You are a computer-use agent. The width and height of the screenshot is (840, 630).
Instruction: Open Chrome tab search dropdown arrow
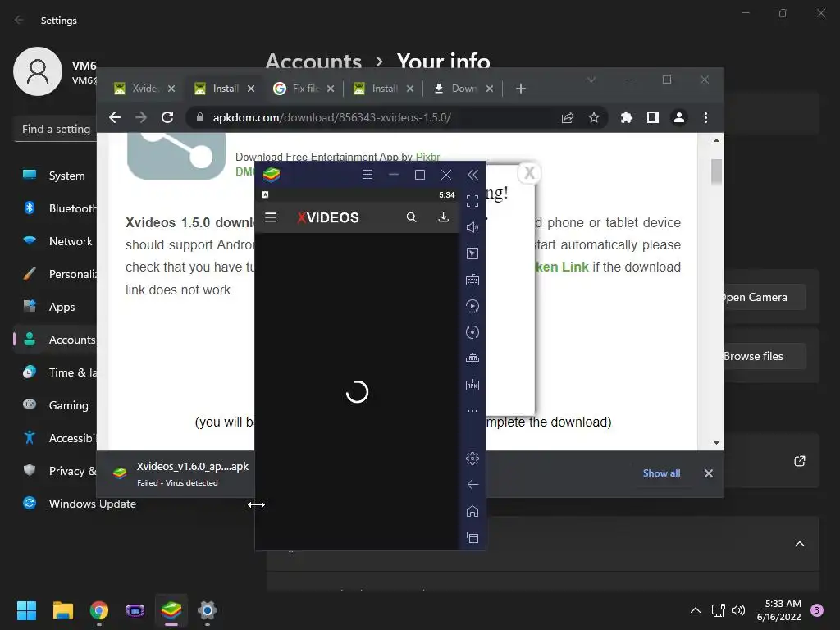tap(591, 80)
